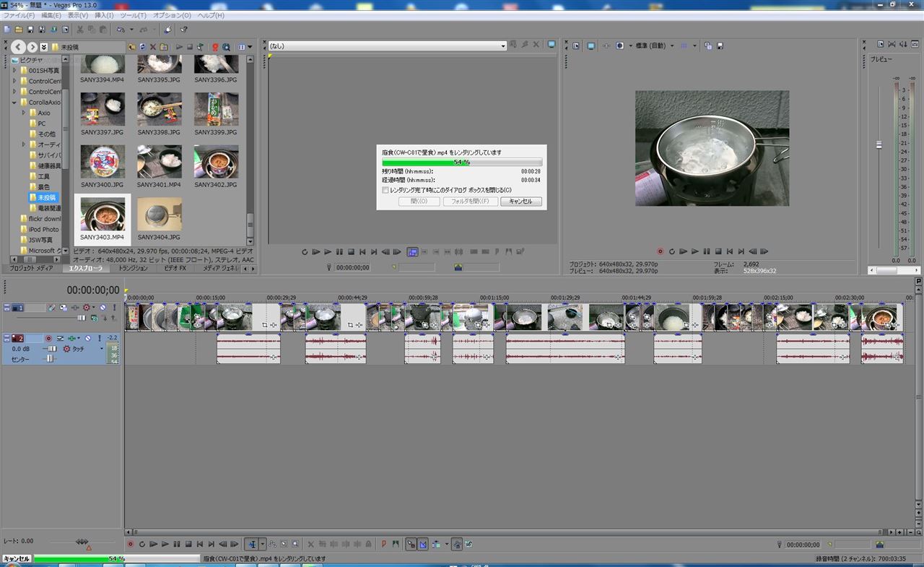The image size is (924, 567).
Task: Open the ツール(T) menu
Action: pyautogui.click(x=134, y=15)
